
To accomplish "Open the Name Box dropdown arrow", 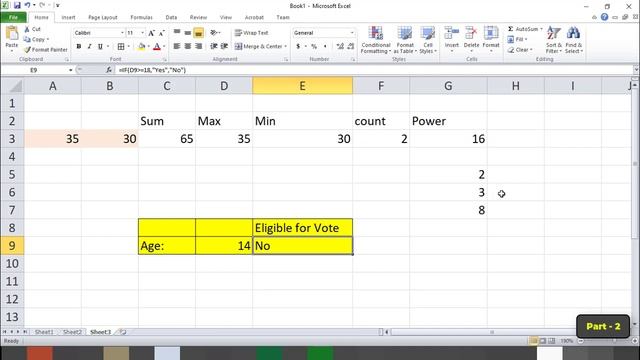I will coord(71,70).
